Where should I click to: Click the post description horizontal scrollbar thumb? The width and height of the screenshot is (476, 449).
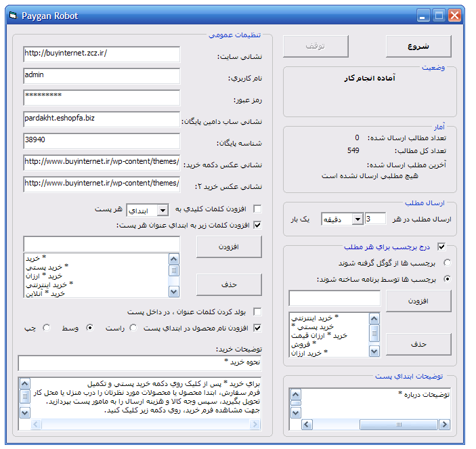point(399,425)
